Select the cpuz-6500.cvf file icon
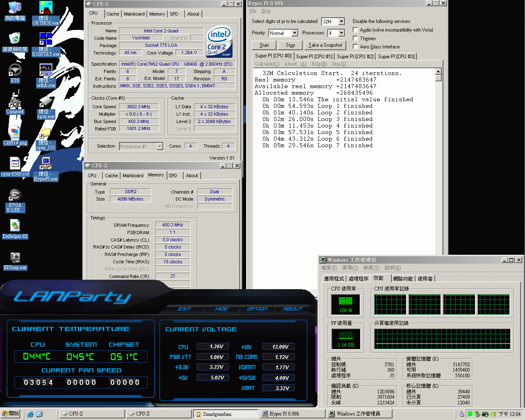 point(15,167)
